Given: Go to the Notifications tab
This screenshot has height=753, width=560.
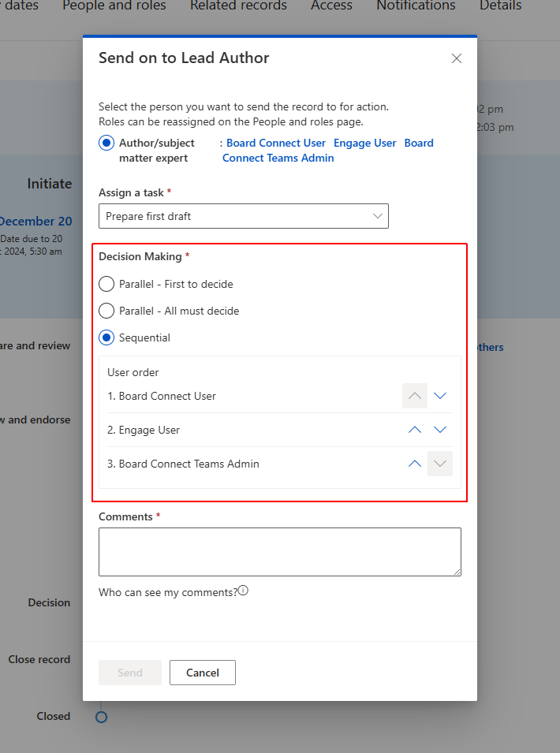Looking at the screenshot, I should point(416,6).
